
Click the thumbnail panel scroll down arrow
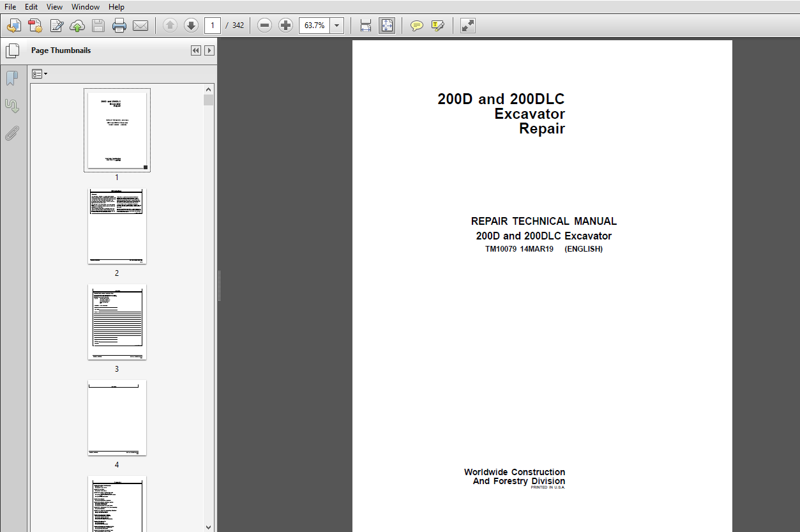point(208,527)
